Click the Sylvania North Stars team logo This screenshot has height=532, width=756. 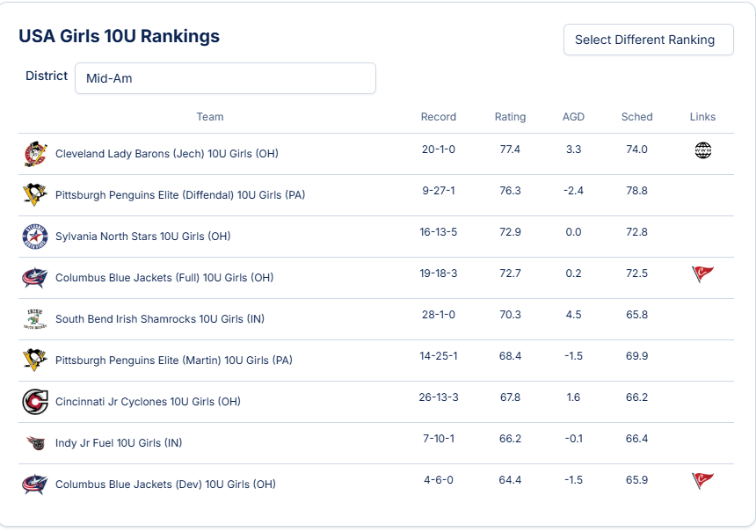pos(35,237)
